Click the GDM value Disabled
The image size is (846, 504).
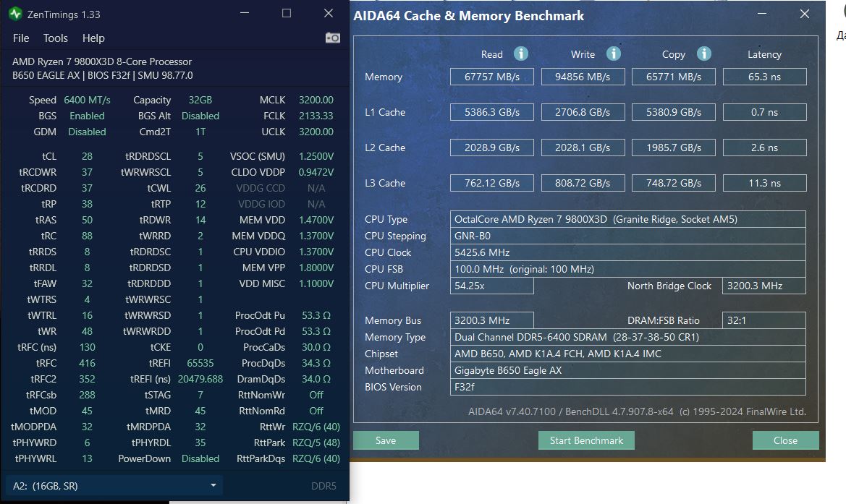[87, 132]
